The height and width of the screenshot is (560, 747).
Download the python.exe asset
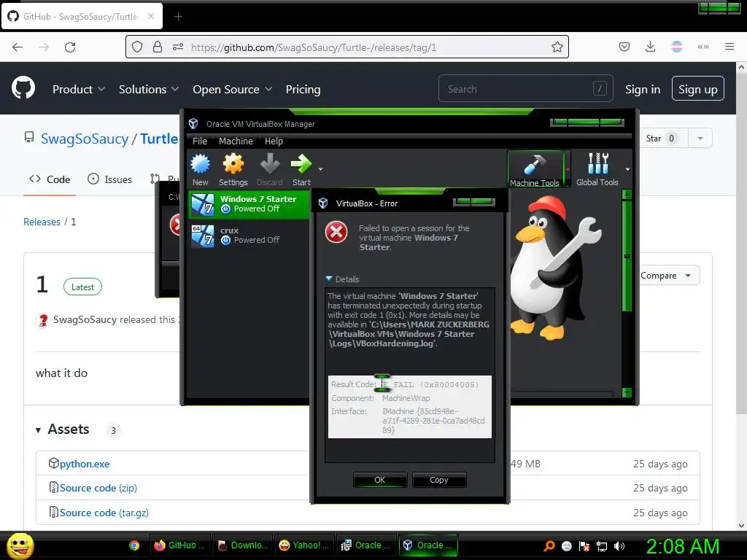tap(85, 464)
